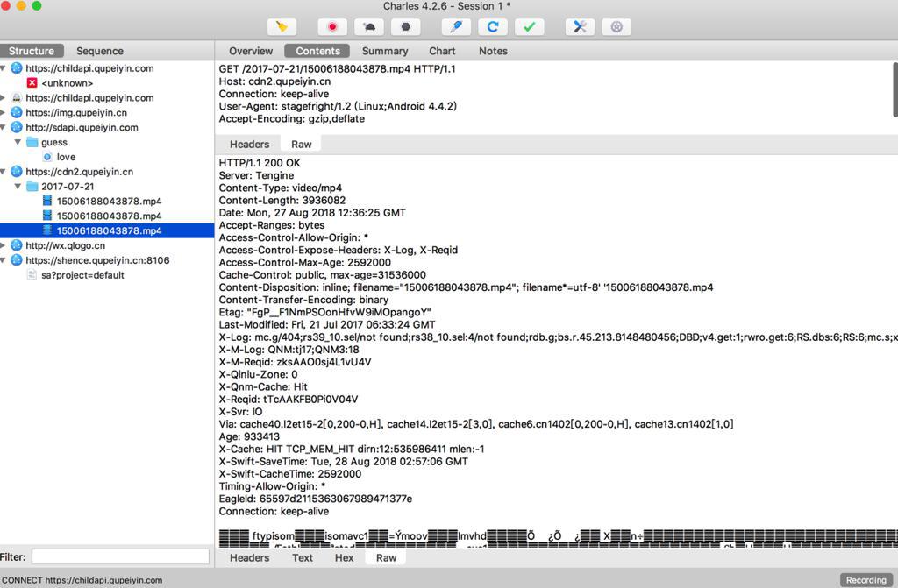Toggle throttling turtle icon
Viewport: 898px width, 588px height.
click(369, 27)
